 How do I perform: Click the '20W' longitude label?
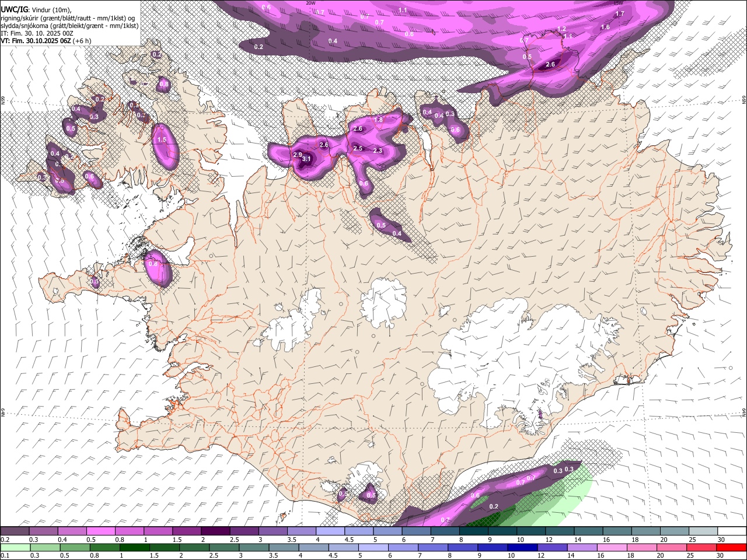[310, 3]
